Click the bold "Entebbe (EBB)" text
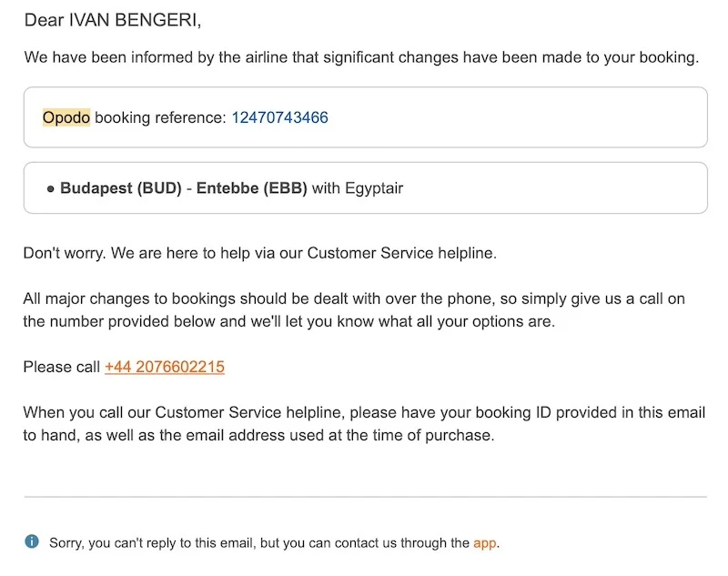This screenshot has width=728, height=576. [250, 188]
